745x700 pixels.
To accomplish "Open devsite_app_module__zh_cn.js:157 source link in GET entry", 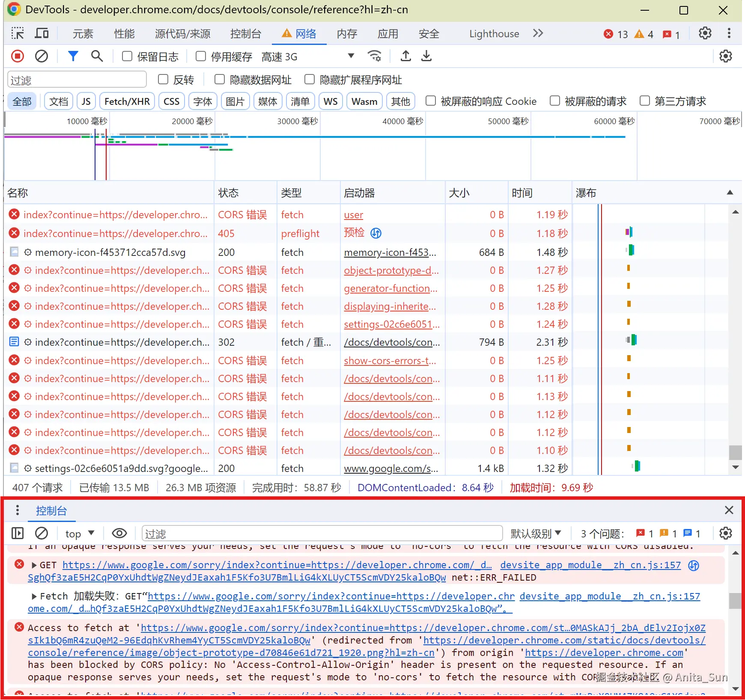I will tap(590, 565).
